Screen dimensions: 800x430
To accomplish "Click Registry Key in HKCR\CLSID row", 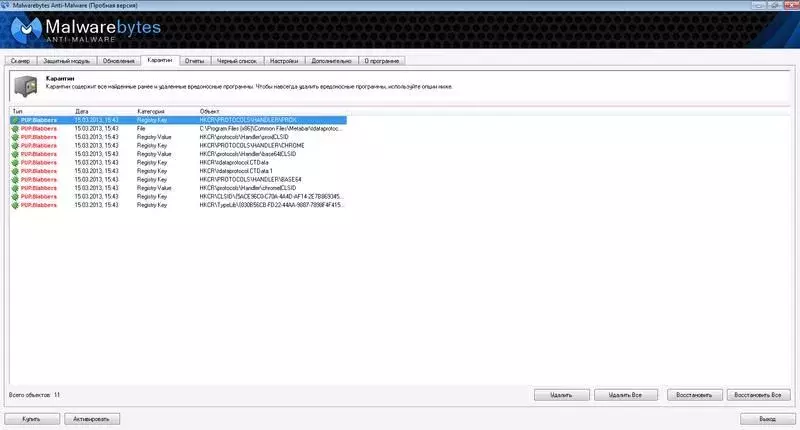I will [x=152, y=197].
